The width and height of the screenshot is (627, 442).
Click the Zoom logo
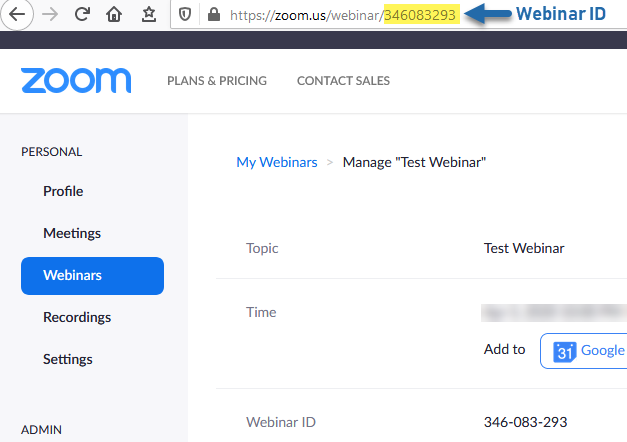76,81
